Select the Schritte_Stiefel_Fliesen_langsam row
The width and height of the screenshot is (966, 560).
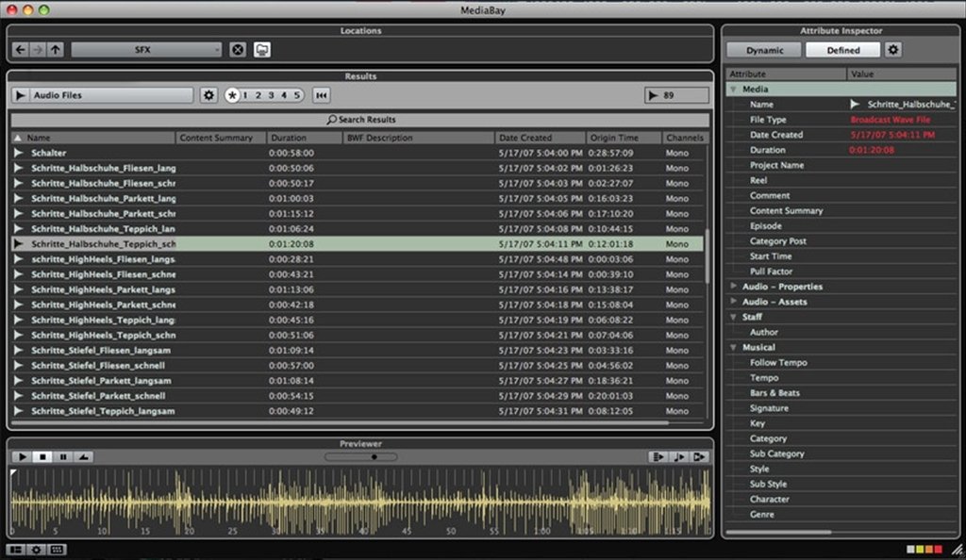tap(358, 350)
